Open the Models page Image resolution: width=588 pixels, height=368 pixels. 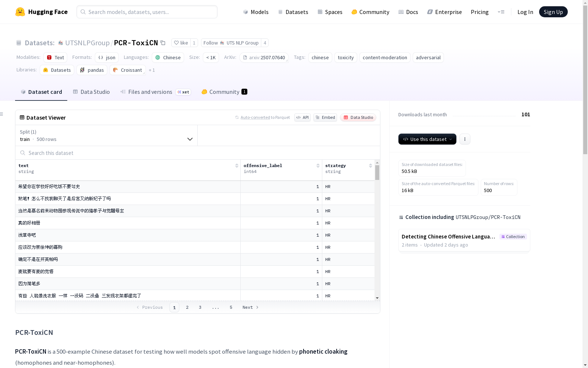(256, 12)
